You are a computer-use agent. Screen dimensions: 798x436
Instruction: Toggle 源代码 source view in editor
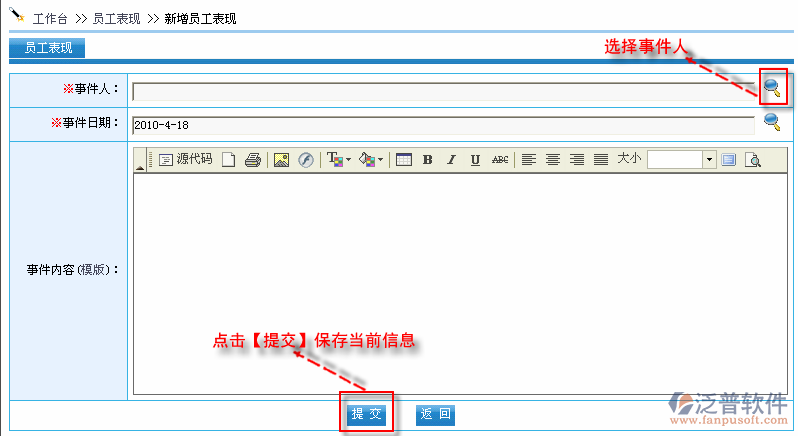click(186, 159)
